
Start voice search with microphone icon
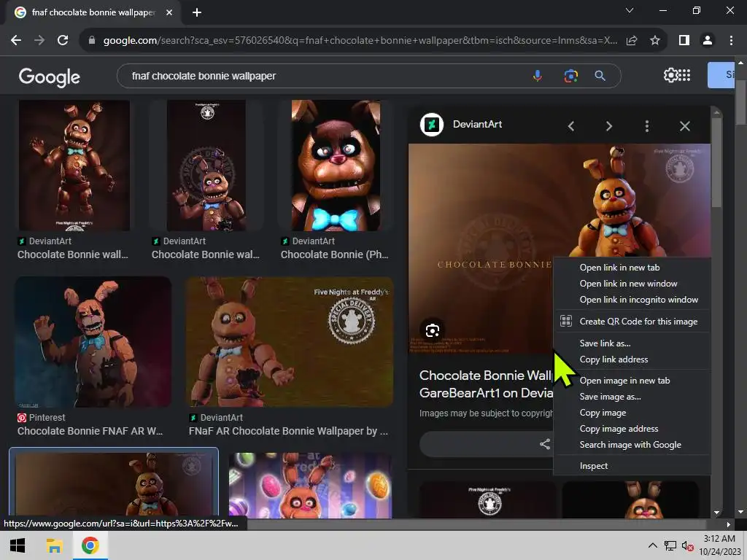537,76
